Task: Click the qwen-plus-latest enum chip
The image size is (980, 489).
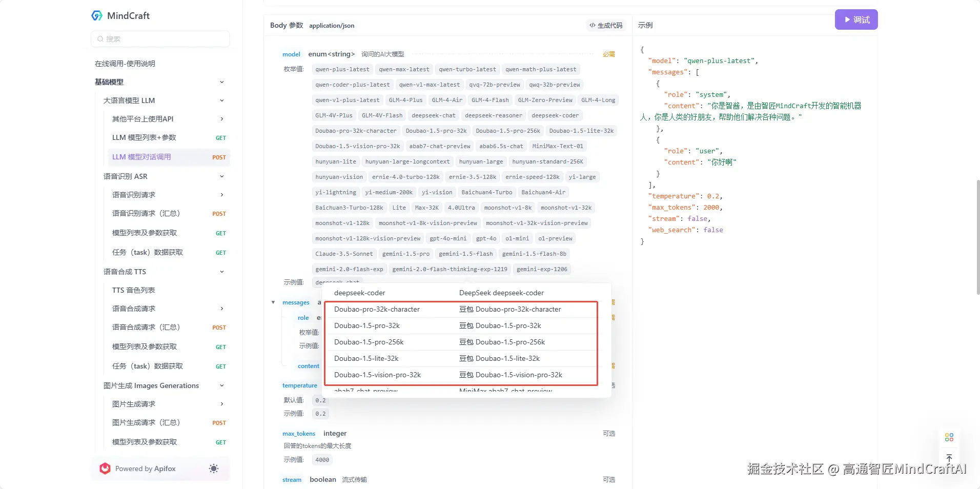Action: [x=342, y=69]
